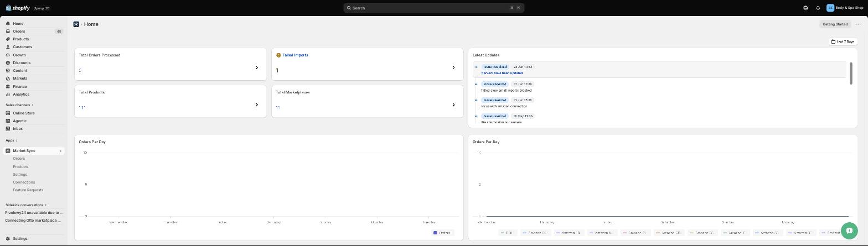The width and height of the screenshot is (868, 246).
Task: Expand the Apps section
Action: (x=11, y=140)
